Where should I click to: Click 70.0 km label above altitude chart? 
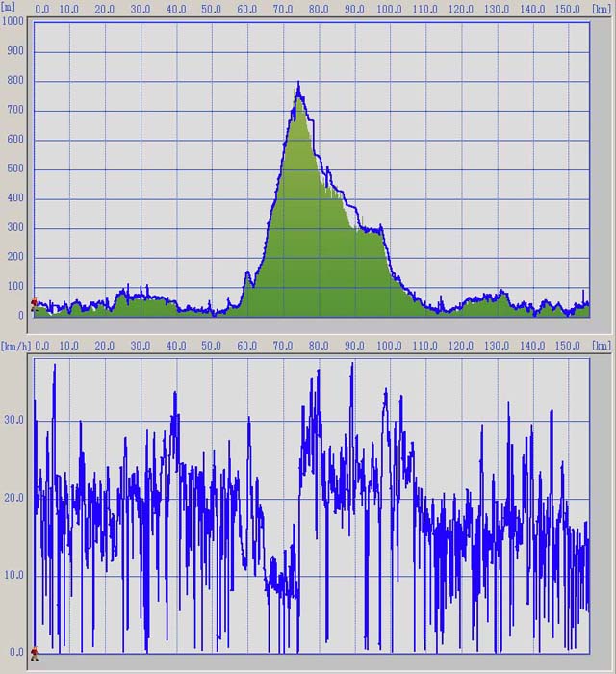click(283, 9)
